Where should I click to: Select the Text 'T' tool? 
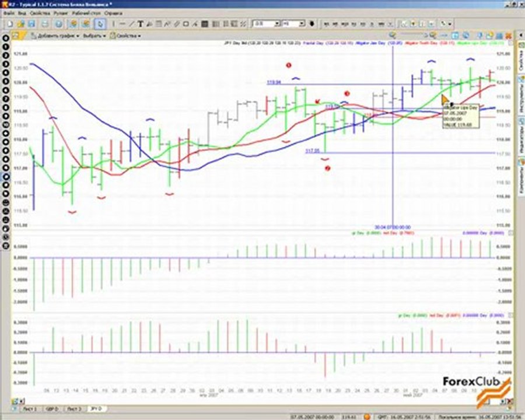[141, 24]
